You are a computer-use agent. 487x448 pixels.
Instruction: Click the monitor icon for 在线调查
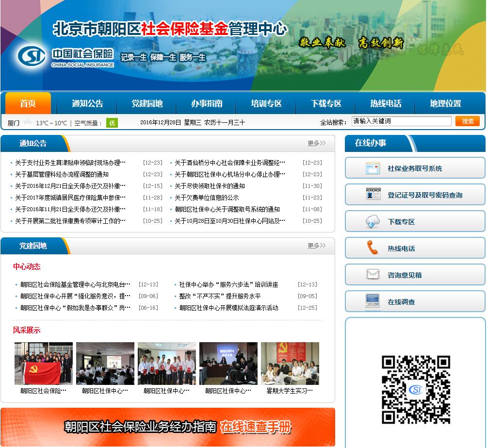click(373, 300)
